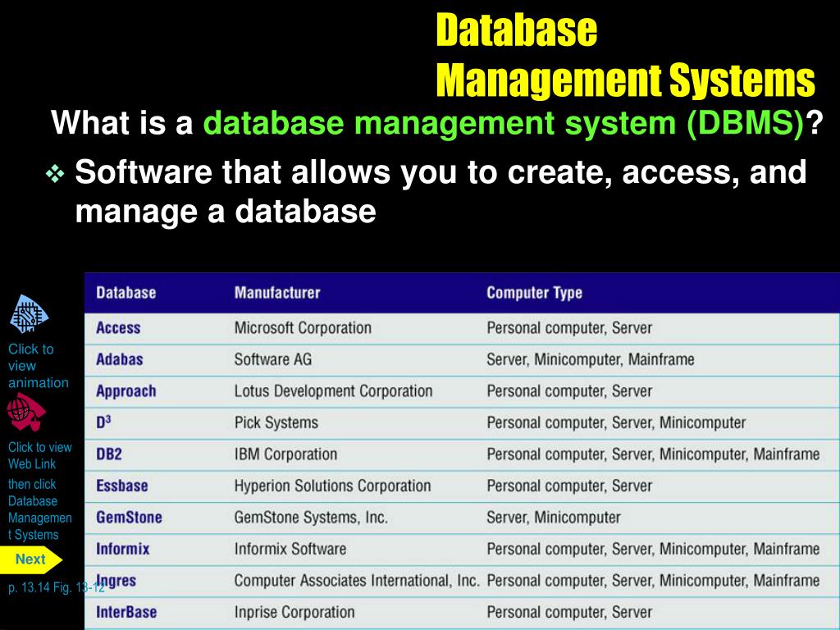This screenshot has width=840, height=630.
Task: Click 'Informix Software' manufacturer cell
Action: coord(290,549)
